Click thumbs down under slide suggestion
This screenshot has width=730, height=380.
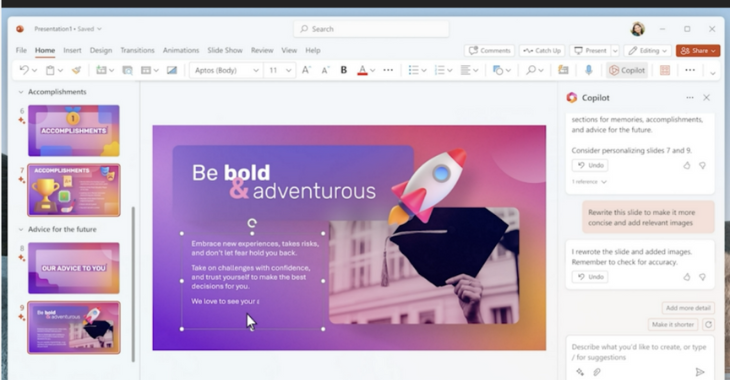click(703, 165)
